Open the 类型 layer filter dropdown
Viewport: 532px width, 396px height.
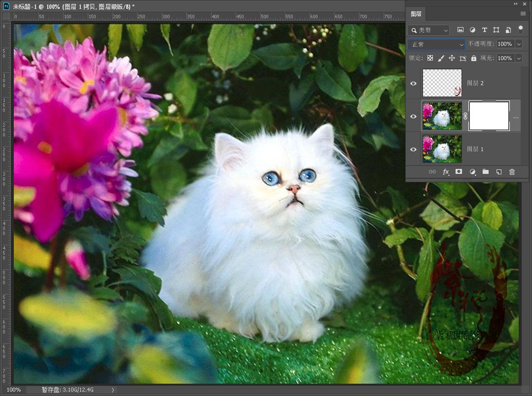429,31
